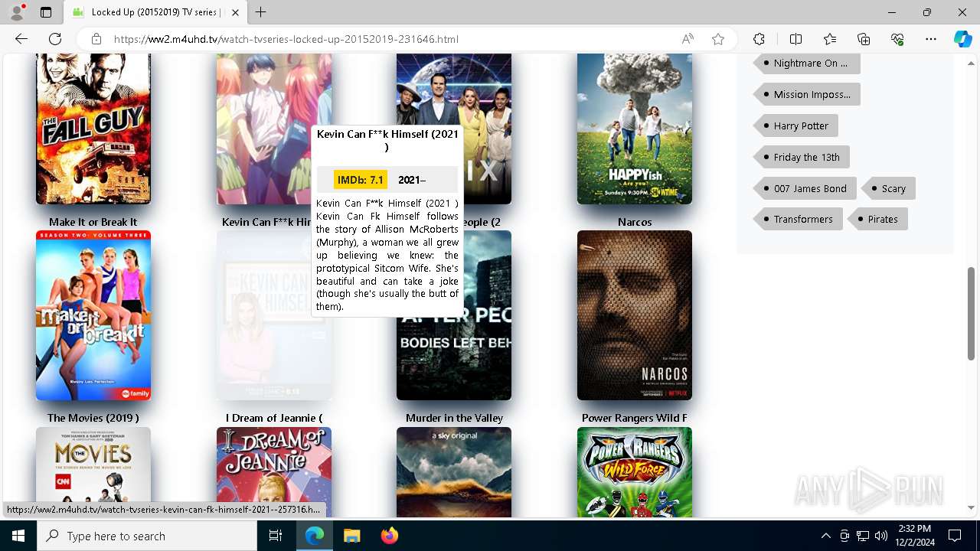Open Task View on taskbar

click(x=276, y=536)
